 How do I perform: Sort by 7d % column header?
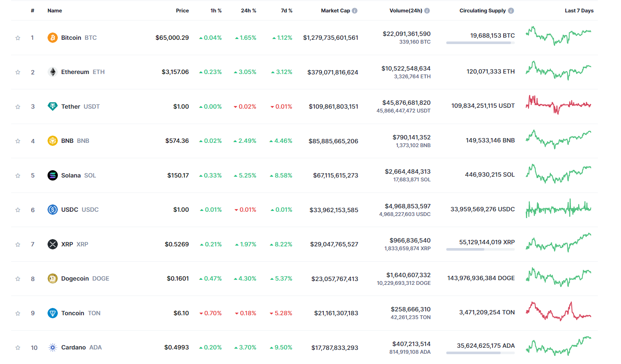(x=287, y=11)
